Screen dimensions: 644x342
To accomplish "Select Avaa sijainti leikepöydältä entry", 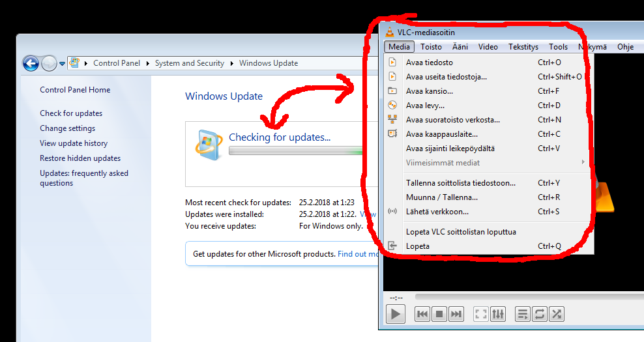I will [489, 149].
